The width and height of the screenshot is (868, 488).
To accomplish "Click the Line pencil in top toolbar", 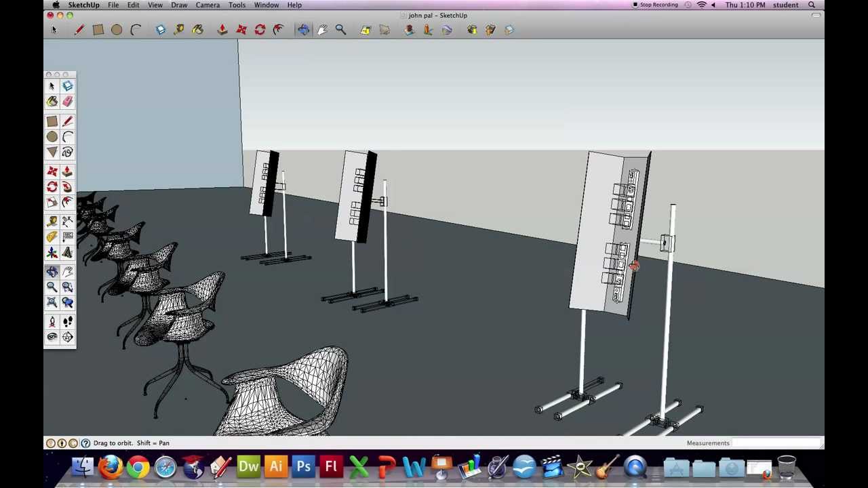I will click(79, 29).
